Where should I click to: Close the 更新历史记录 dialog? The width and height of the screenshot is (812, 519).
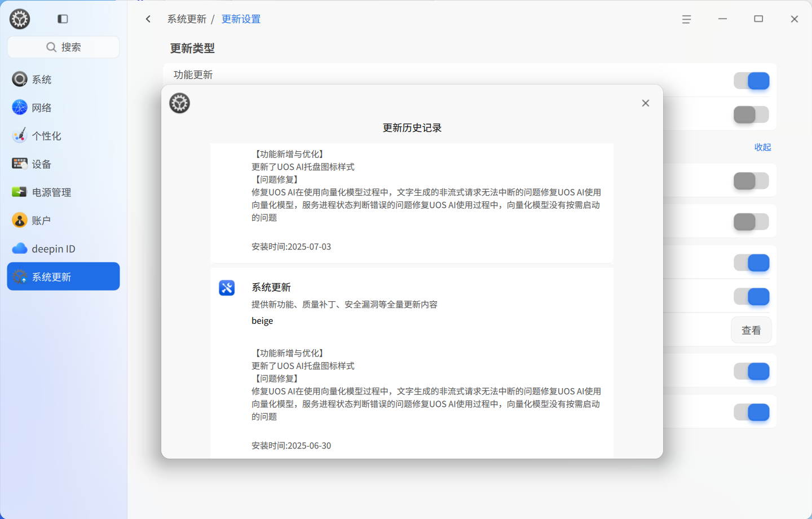pyautogui.click(x=646, y=103)
